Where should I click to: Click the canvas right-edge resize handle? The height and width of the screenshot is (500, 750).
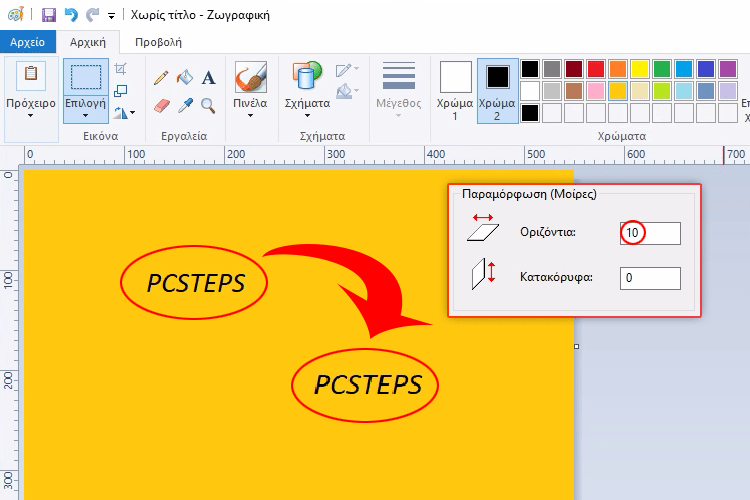(x=576, y=346)
